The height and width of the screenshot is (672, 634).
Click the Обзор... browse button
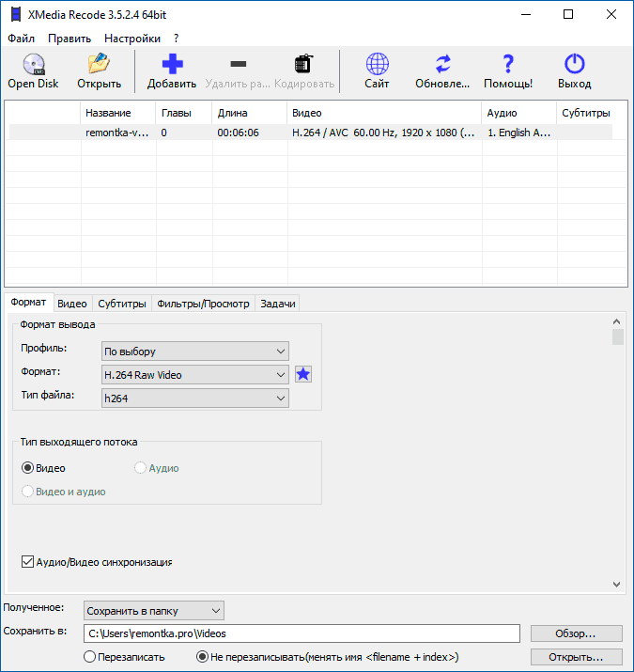pos(576,633)
